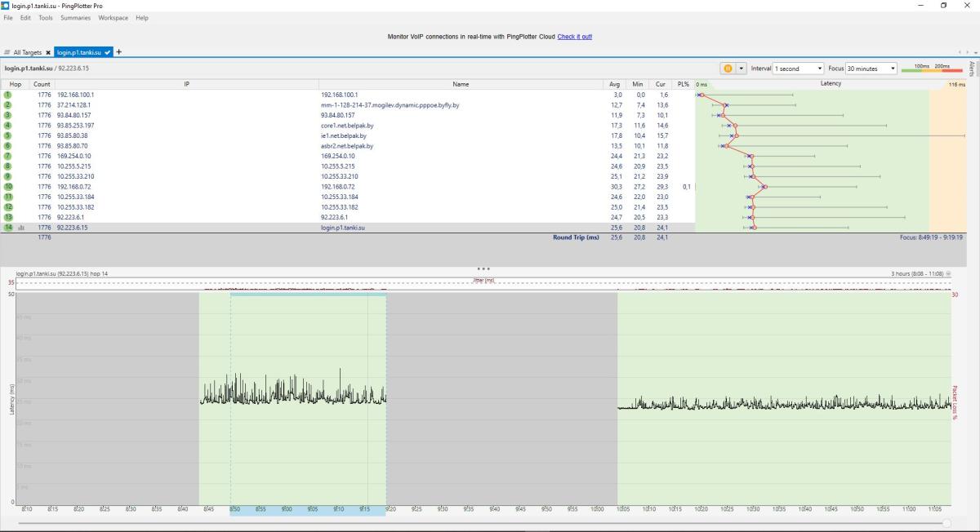
Task: Close the All Targets tab with its X
Action: [48, 52]
